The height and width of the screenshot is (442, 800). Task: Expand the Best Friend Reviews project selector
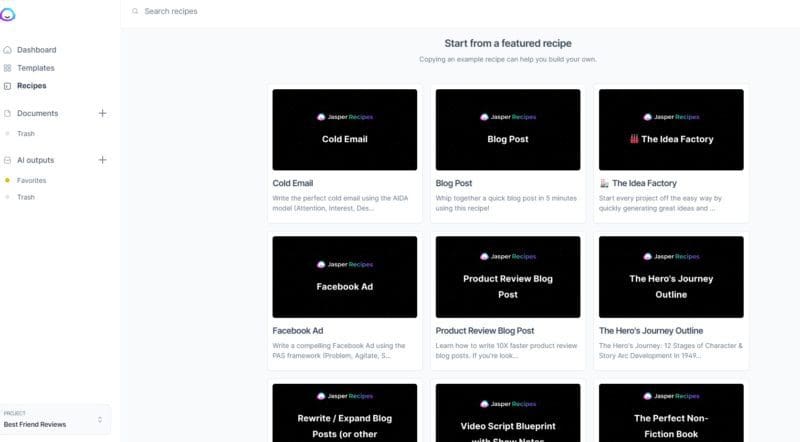[55, 420]
